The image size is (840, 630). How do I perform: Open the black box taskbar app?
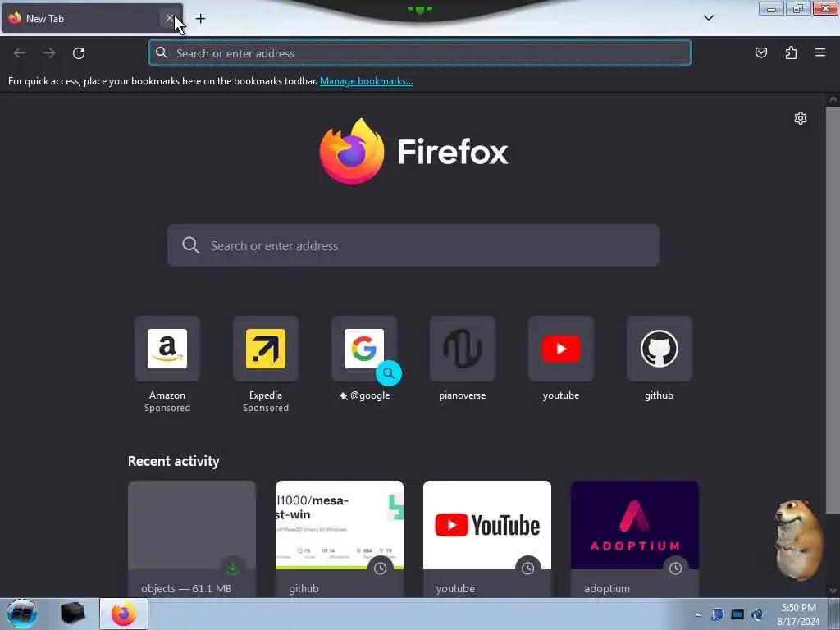click(73, 614)
